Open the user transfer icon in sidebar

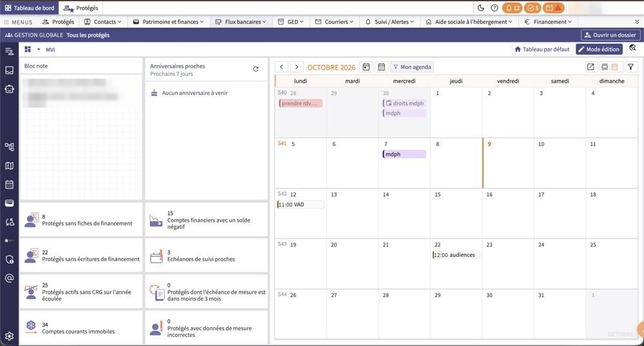pos(10,222)
